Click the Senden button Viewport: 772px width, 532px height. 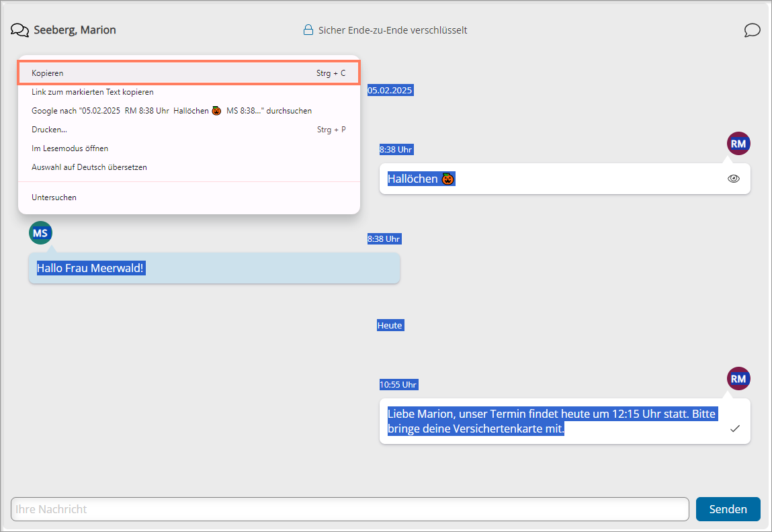(x=728, y=509)
